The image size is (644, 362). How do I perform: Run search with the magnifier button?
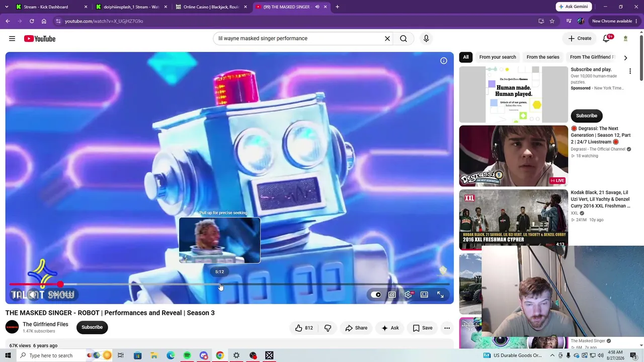coord(404,39)
